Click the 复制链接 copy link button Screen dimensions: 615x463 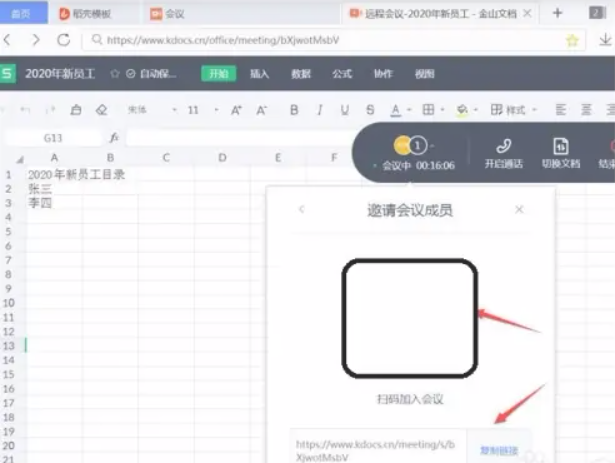(x=499, y=450)
